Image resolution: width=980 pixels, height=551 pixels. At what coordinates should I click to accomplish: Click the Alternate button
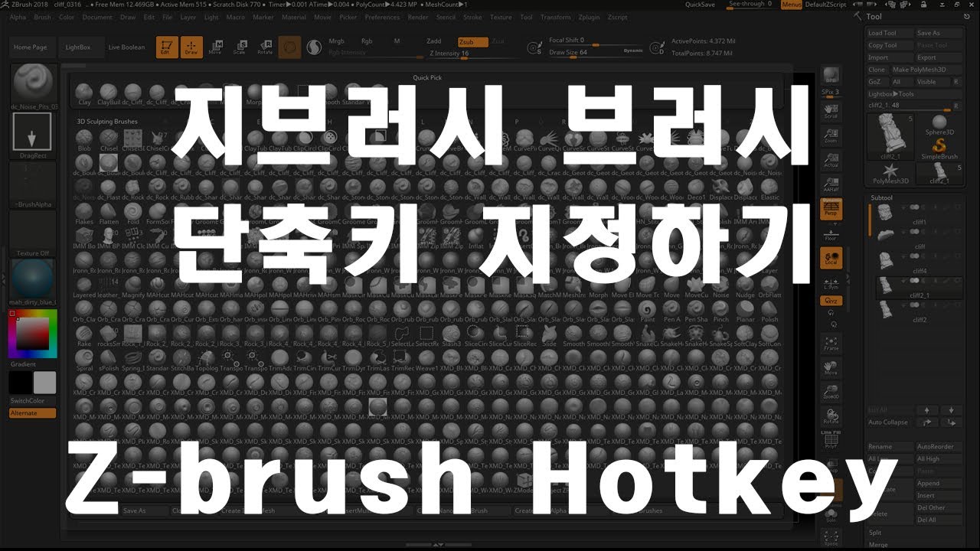pyautogui.click(x=33, y=413)
